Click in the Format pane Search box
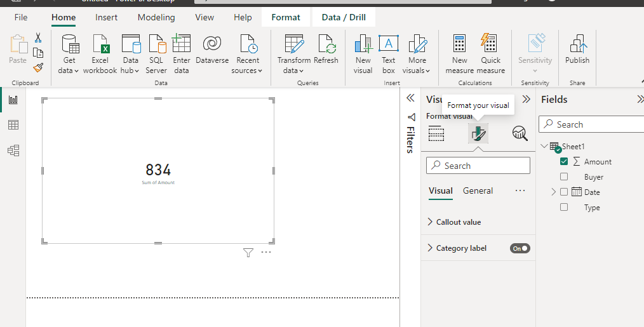 [x=478, y=166]
